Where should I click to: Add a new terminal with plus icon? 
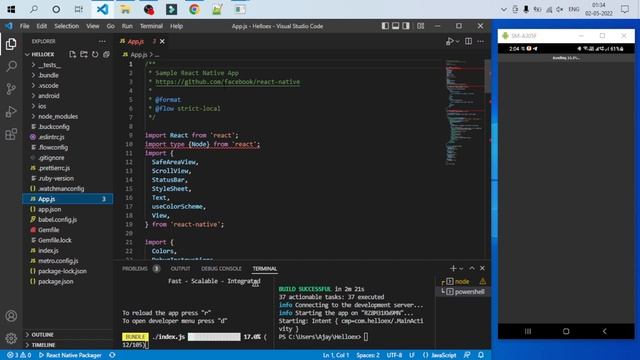[453, 268]
